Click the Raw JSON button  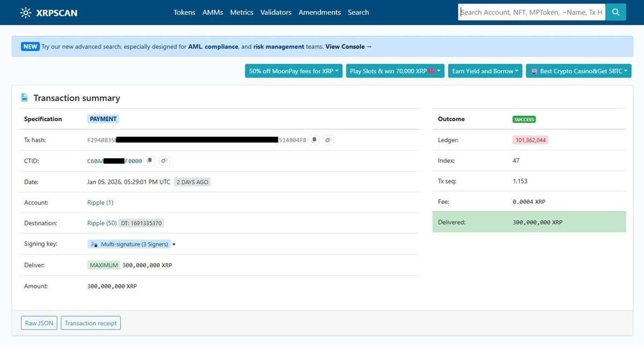39,322
